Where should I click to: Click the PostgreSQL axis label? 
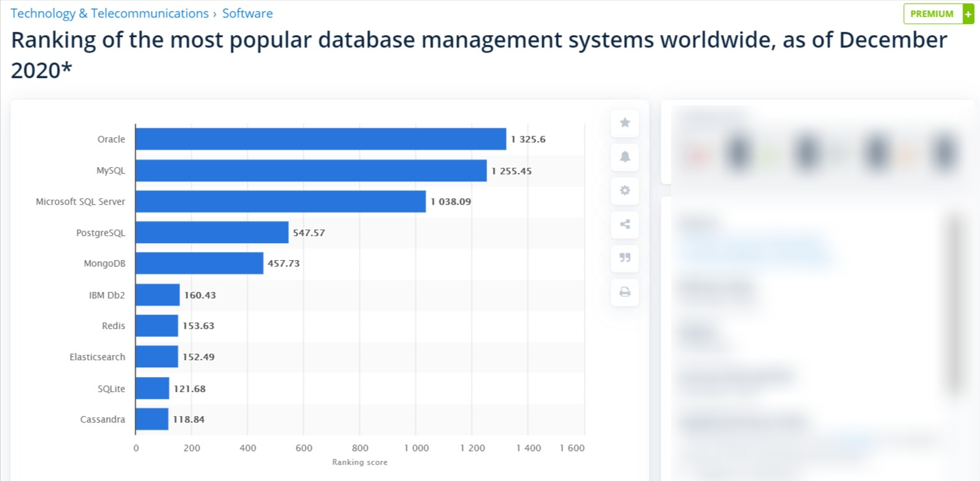(101, 233)
